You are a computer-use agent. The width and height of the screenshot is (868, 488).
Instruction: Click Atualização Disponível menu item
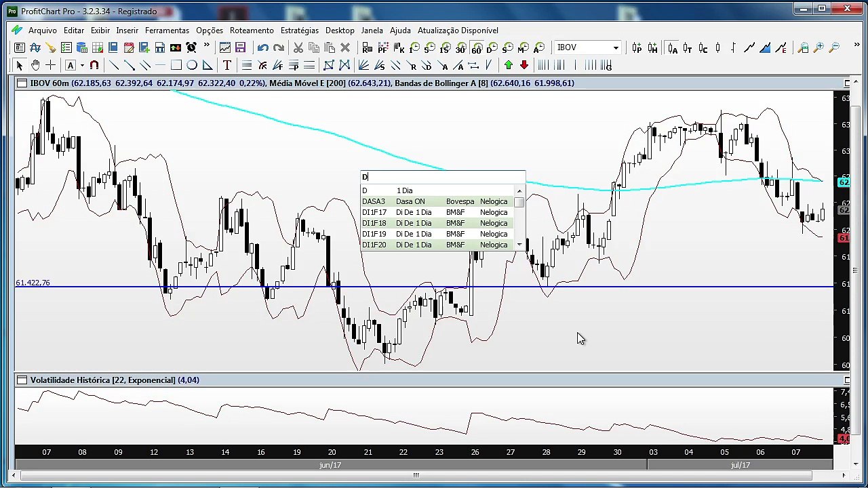click(x=458, y=30)
